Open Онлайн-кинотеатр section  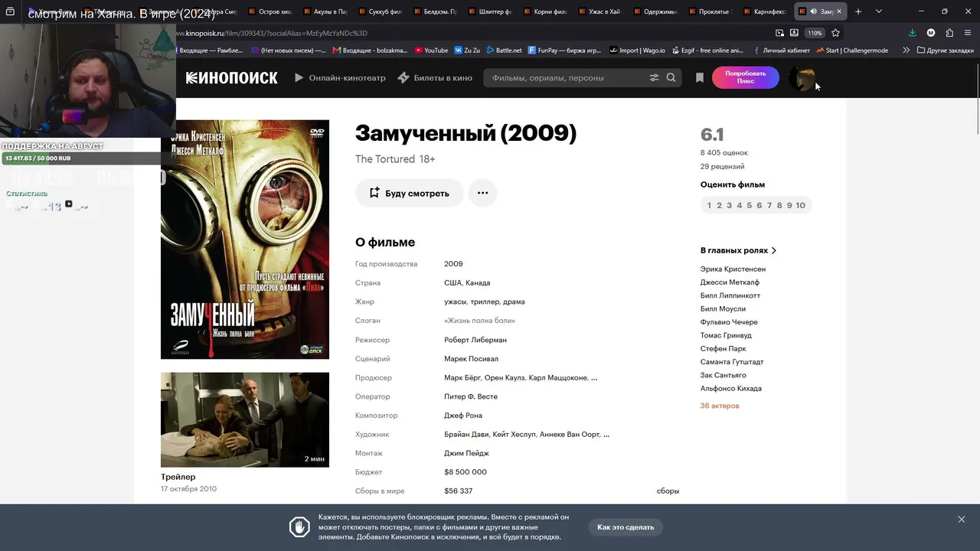pos(340,78)
